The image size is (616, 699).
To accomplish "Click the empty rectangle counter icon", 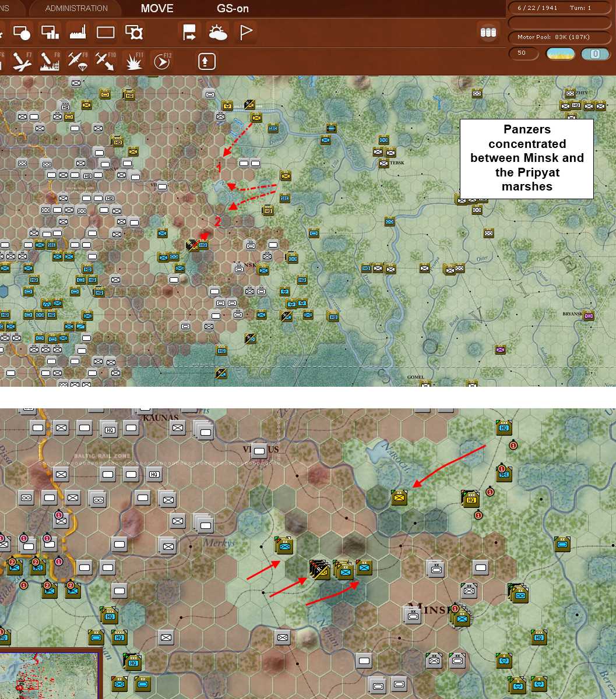I will click(105, 32).
